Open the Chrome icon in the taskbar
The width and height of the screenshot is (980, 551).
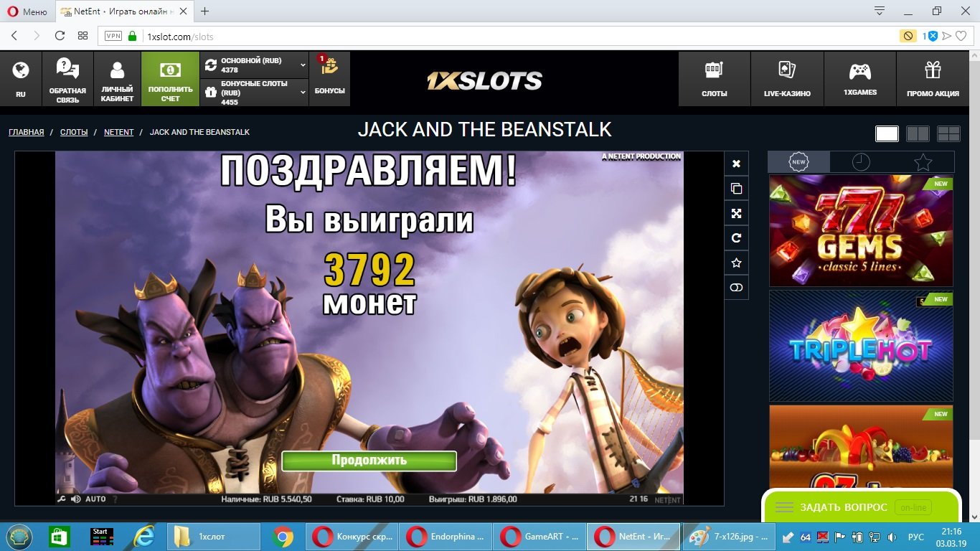pyautogui.click(x=282, y=537)
